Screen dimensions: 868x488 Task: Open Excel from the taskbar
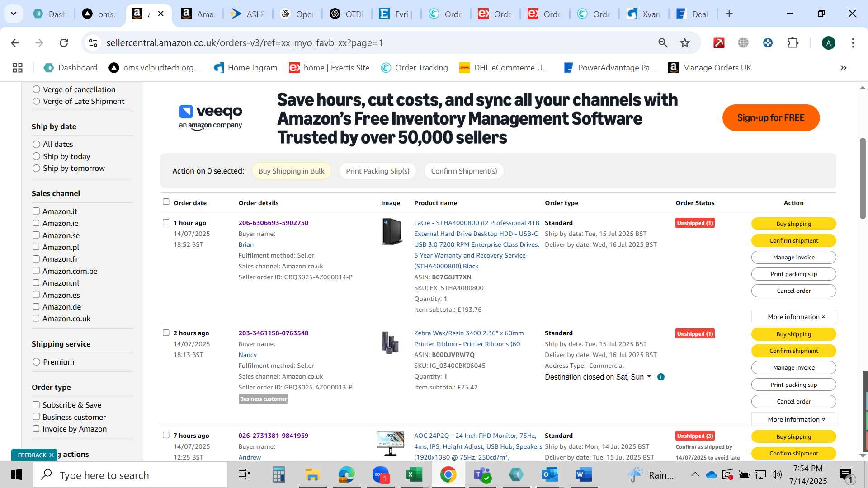click(x=414, y=475)
